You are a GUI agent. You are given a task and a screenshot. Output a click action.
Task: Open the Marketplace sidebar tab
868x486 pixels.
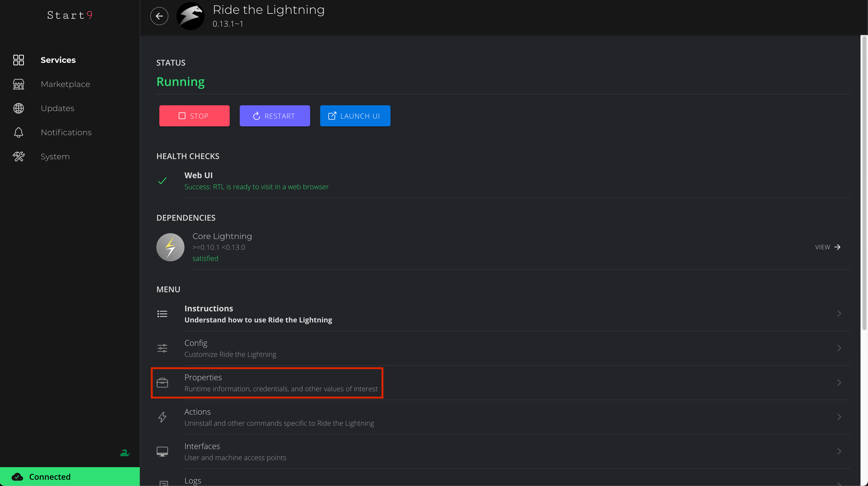(x=65, y=84)
